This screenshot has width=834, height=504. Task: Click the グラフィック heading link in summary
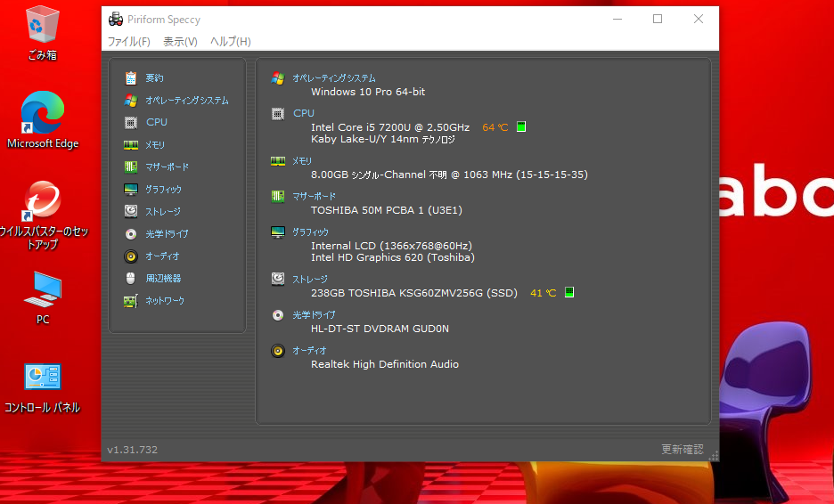tap(310, 232)
